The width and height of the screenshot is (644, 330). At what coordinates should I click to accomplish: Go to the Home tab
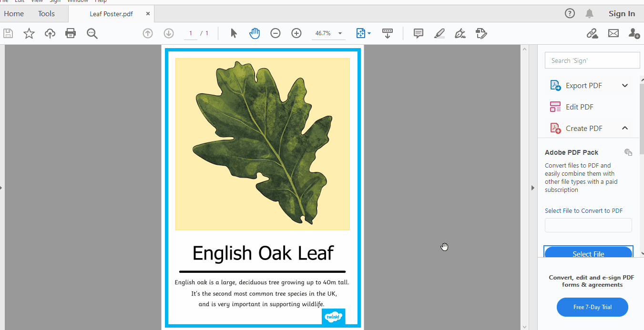pos(14,14)
